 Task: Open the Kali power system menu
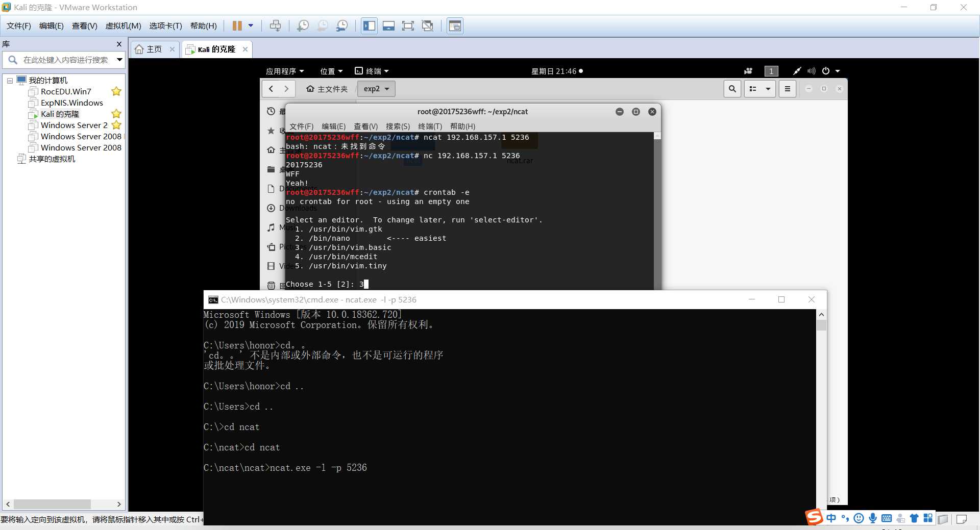coord(830,71)
